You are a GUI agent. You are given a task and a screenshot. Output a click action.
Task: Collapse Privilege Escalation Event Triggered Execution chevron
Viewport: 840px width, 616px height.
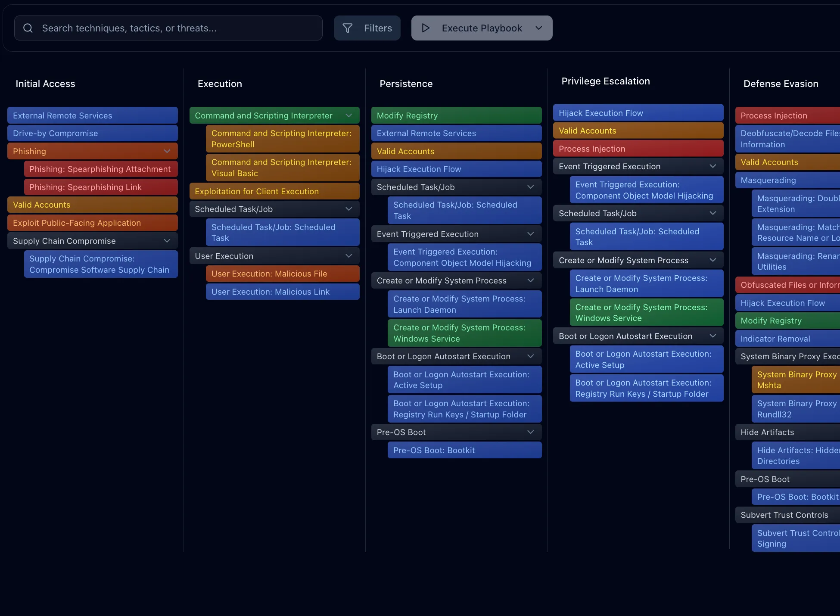[713, 166]
